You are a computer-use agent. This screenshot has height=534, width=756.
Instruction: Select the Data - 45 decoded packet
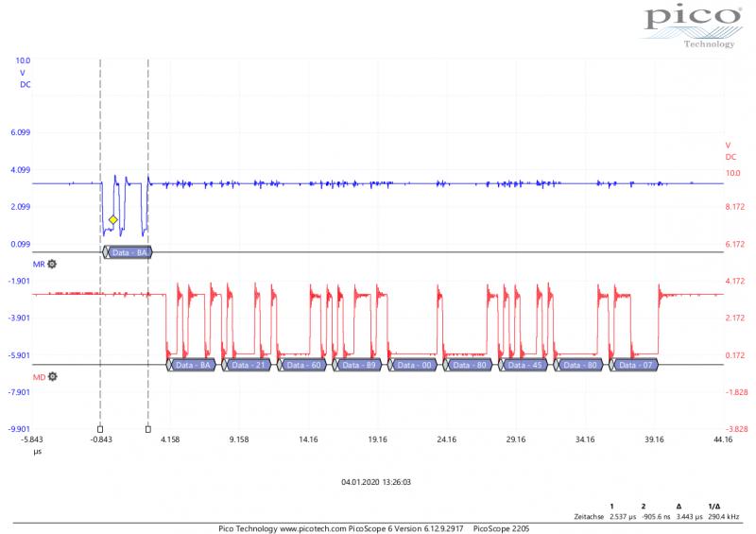524,365
